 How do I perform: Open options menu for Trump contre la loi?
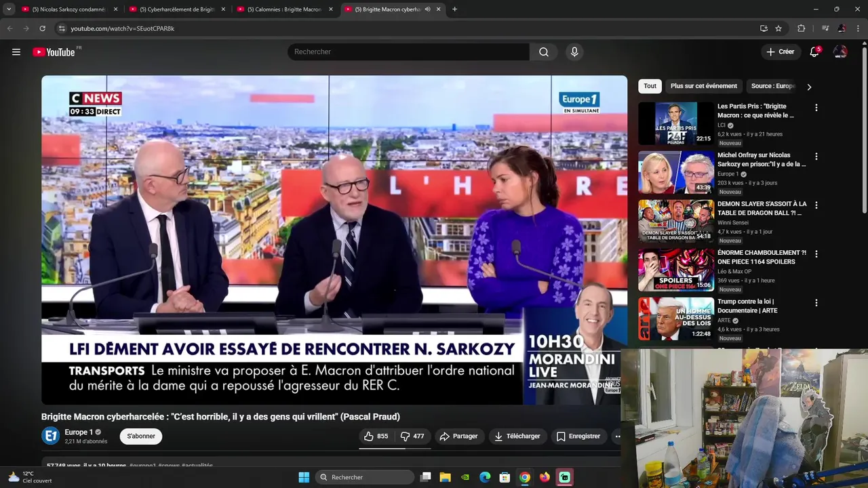pyautogui.click(x=816, y=303)
